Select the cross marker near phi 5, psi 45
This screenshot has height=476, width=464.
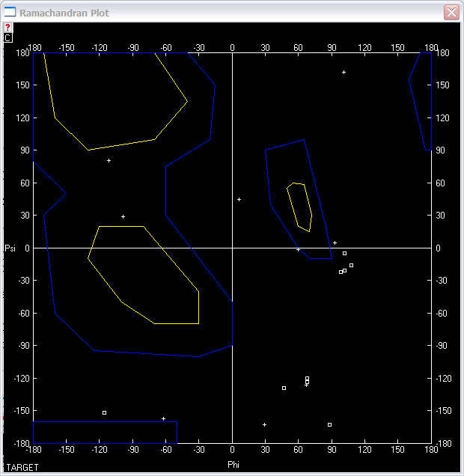(239, 200)
